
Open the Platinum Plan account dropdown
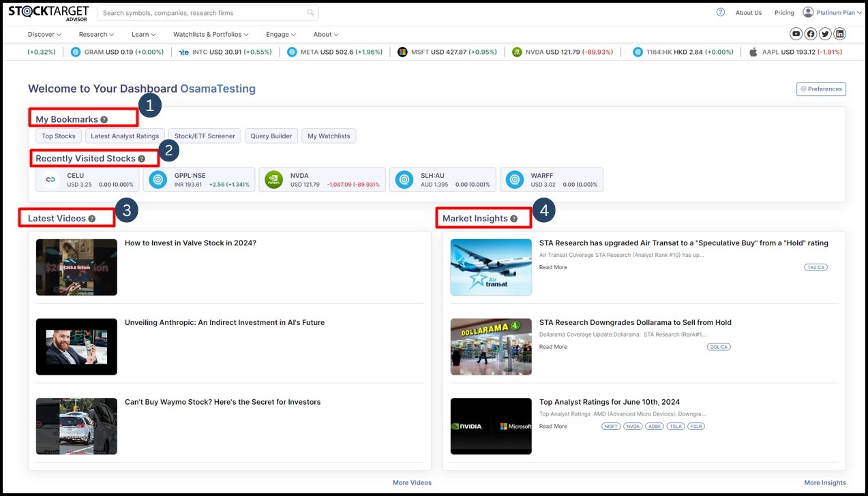[833, 12]
